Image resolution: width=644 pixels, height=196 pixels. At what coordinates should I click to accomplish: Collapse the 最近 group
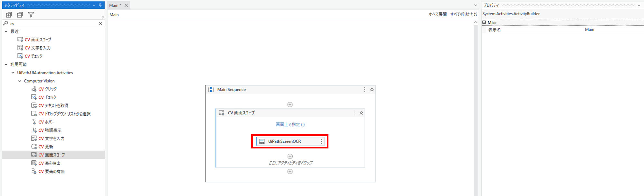click(x=6, y=31)
